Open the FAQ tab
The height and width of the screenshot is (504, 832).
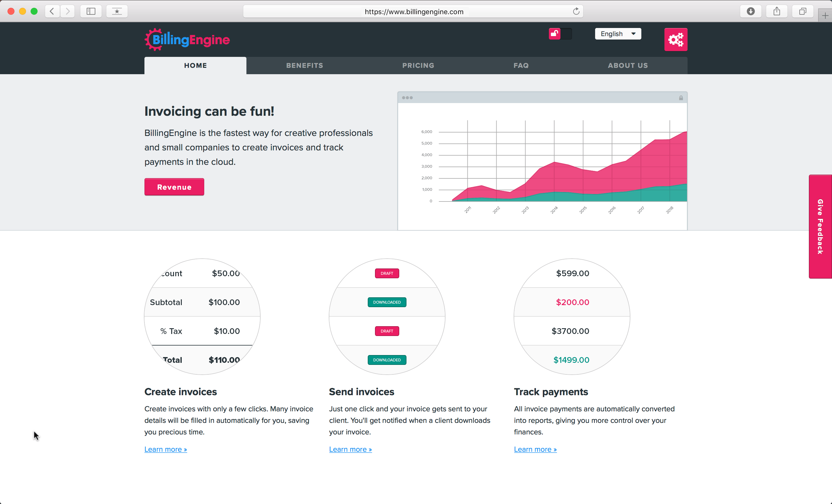(521, 66)
